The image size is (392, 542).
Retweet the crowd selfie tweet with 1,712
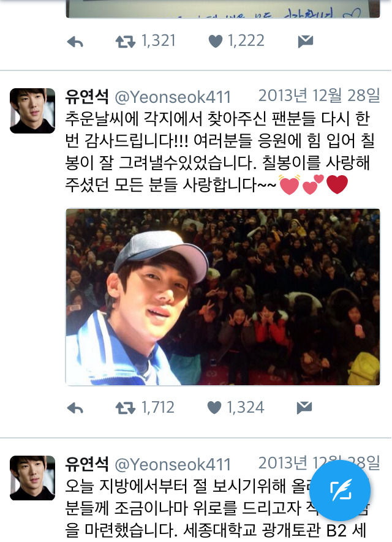(125, 408)
